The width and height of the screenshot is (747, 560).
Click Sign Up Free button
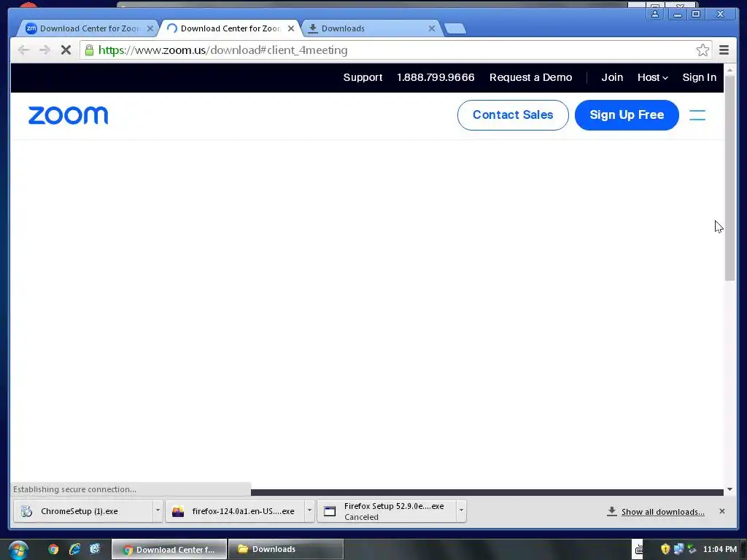click(627, 114)
